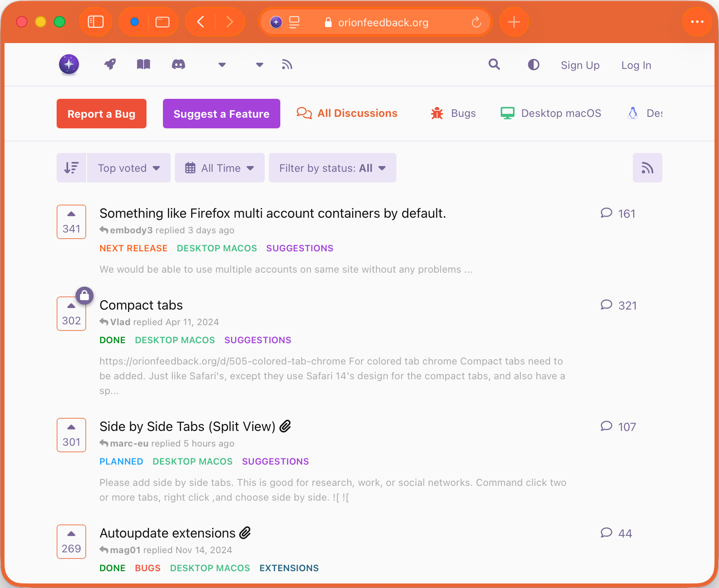Go back to previous page

tap(200, 22)
